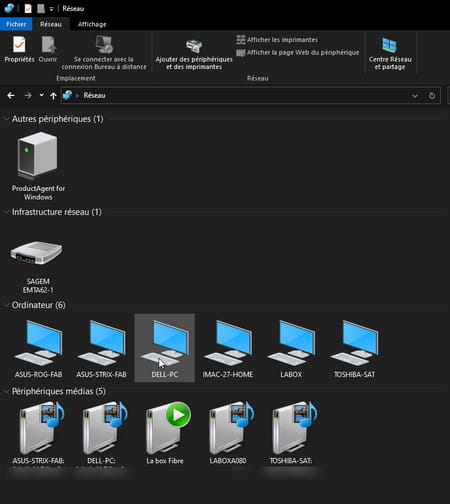Select the ASUS-STRIX-FAB computer
Screen dimensions: 450x504
[x=101, y=348]
